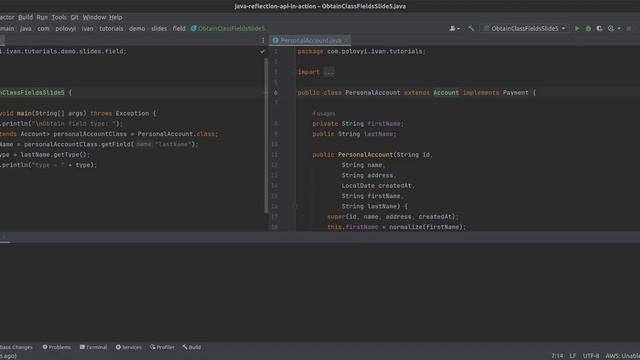This screenshot has height=360, width=640.
Task: Click 'getType' call in left editor
Action: (x=68, y=155)
